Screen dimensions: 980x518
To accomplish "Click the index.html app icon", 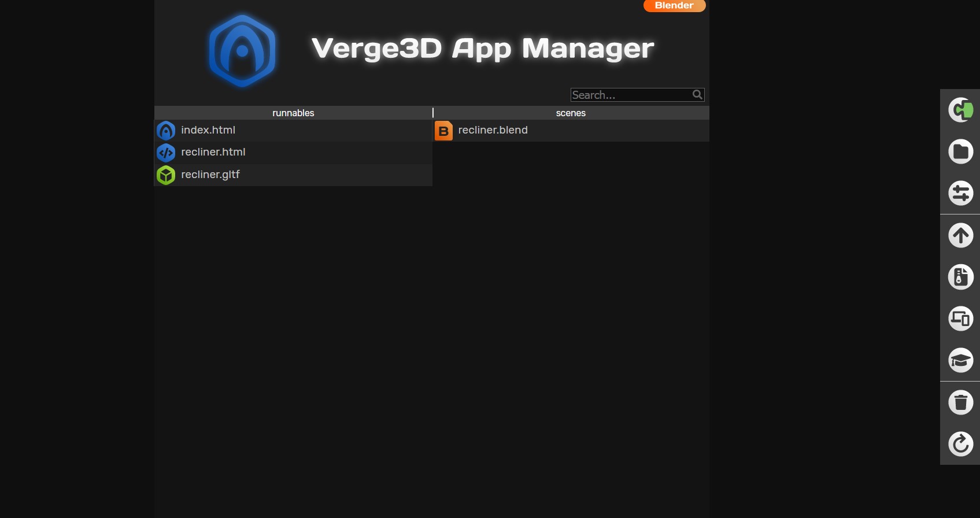I will coord(166,131).
